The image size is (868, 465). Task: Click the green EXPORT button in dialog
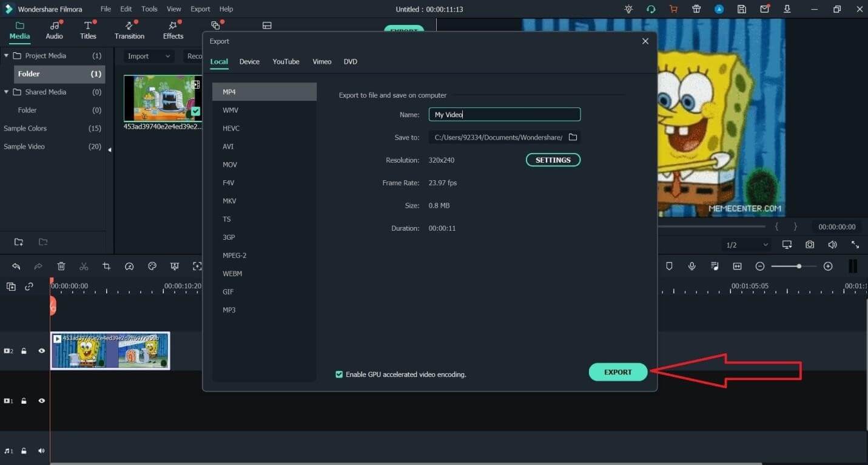point(618,372)
